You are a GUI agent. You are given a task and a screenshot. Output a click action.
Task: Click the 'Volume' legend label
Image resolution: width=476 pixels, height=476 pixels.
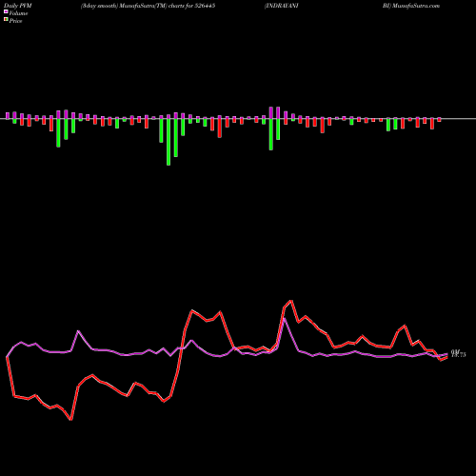18,13
